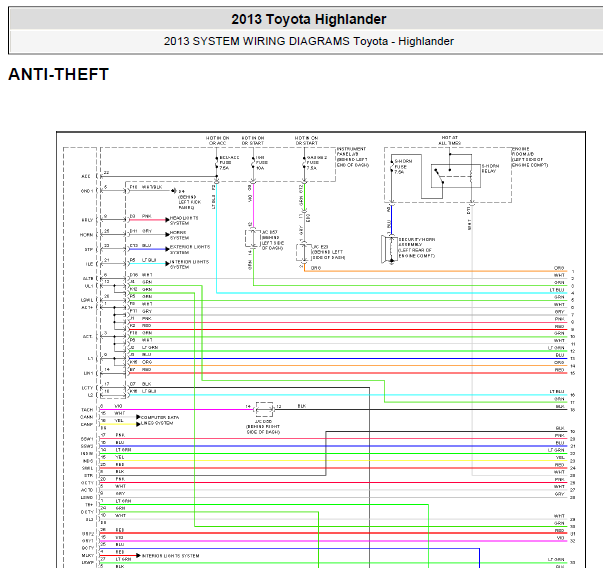This screenshot has height=568, width=603.
Task: Click the arrowhead pointing to HORNS SYSTEM
Action: (167, 235)
